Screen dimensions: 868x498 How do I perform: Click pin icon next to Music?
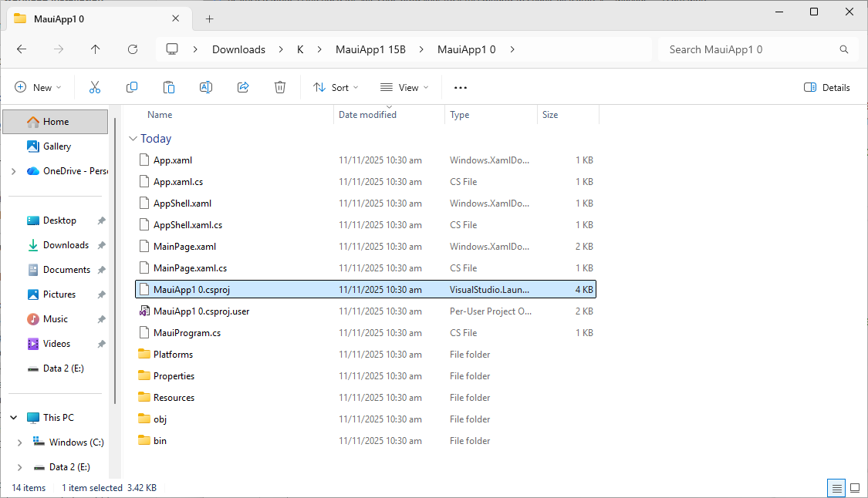pyautogui.click(x=101, y=319)
